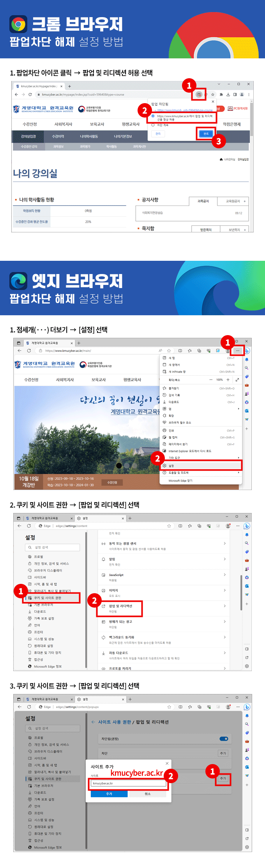Select 'always allow popups and redirects' radio option
265x868 pixels.
153,116
